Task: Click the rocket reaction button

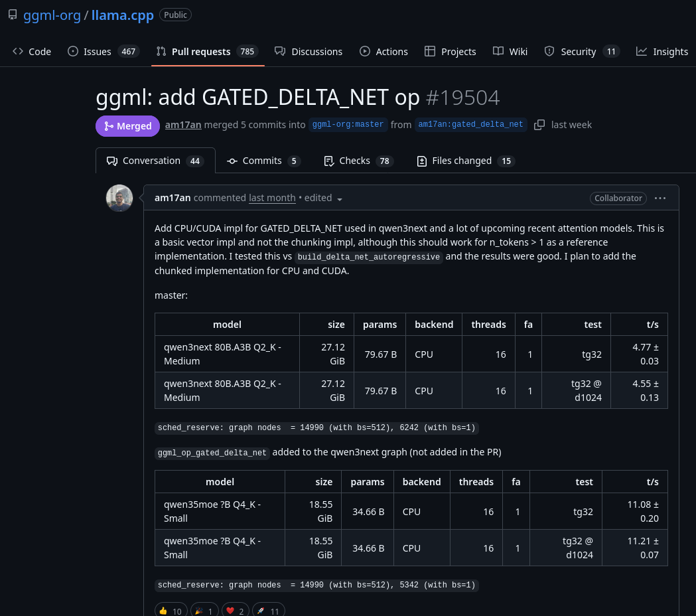Action: tap(269, 611)
